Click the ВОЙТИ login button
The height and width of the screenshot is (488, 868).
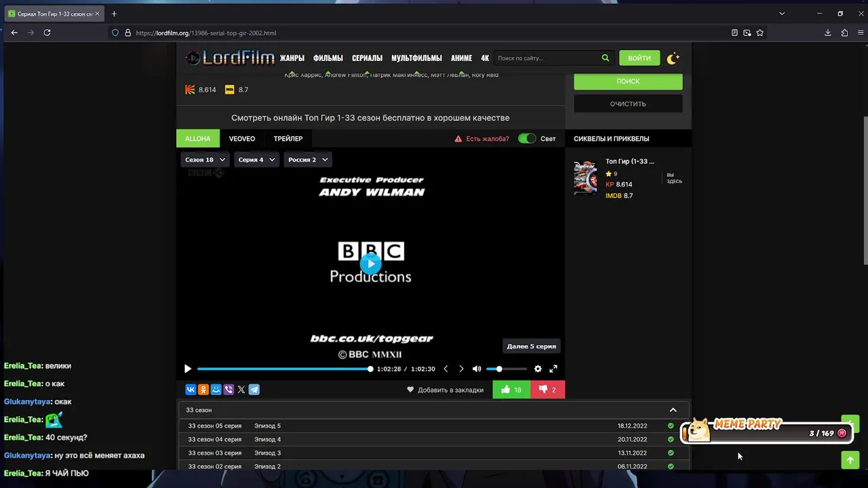[639, 58]
